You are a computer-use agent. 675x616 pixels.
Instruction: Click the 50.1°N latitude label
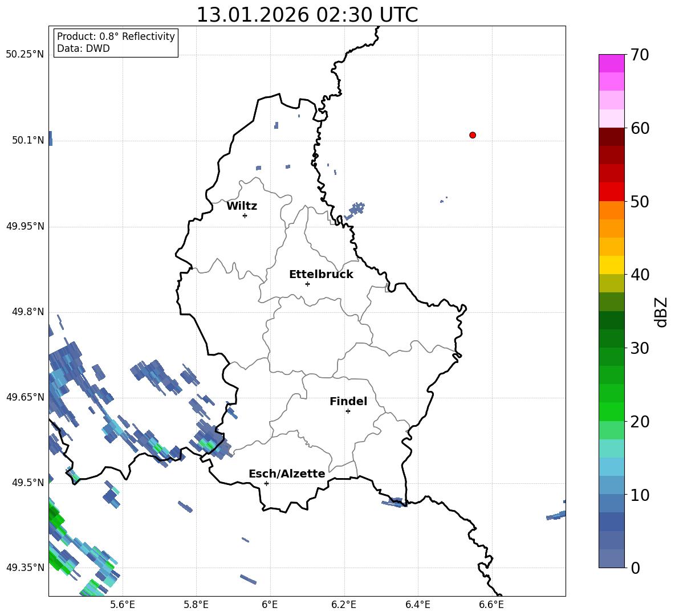[x=28, y=140]
